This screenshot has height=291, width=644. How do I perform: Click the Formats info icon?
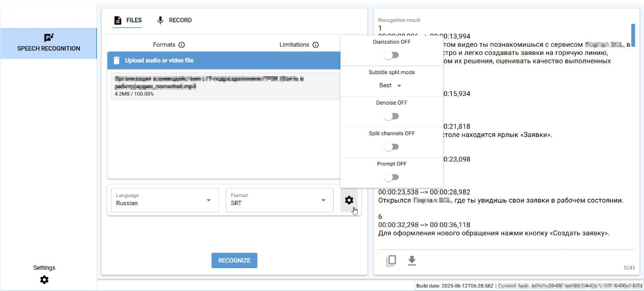point(182,45)
